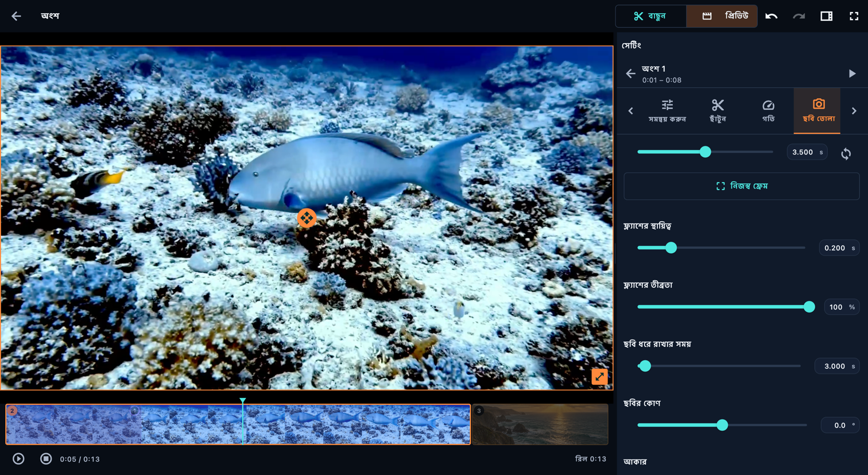The image size is (868, 475).
Task: Select the fish clip on the timeline
Action: click(x=238, y=424)
